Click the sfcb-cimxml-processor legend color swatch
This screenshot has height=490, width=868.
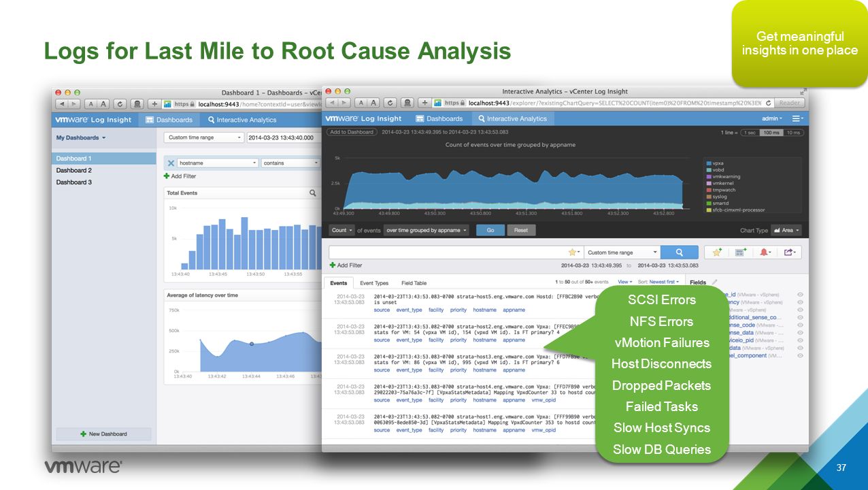pyautogui.click(x=709, y=210)
